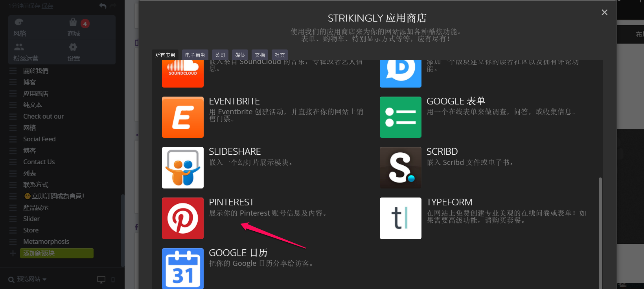Select the Pinterest app icon

pos(183,218)
